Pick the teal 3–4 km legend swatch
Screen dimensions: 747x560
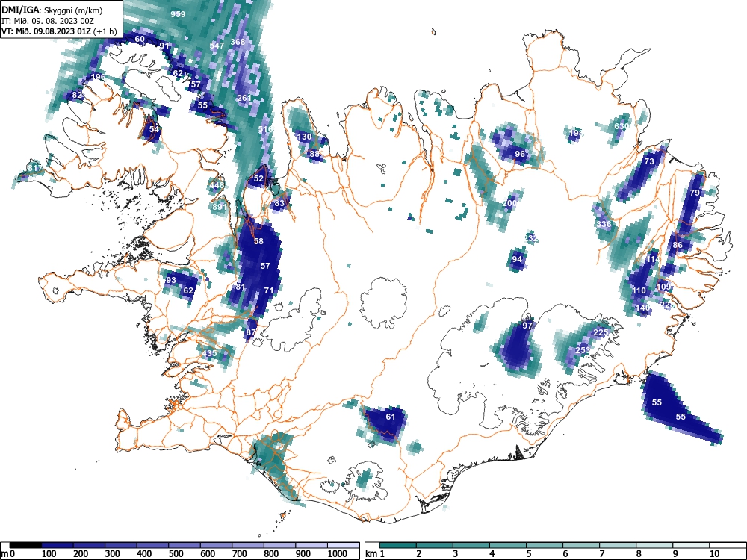coord(471,545)
